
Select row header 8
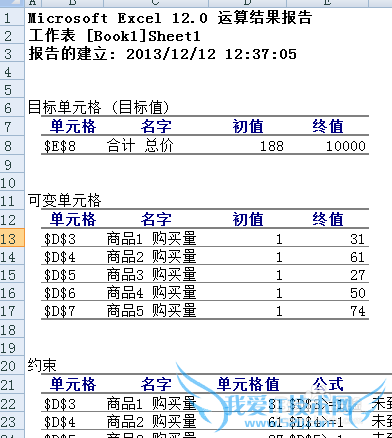click(12, 146)
